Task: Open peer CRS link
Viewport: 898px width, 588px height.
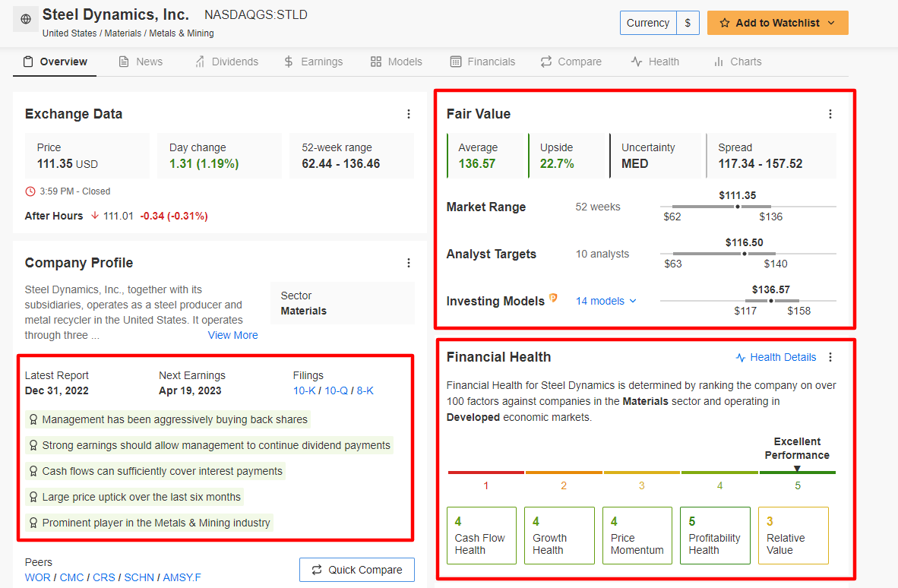Action: click(x=103, y=577)
